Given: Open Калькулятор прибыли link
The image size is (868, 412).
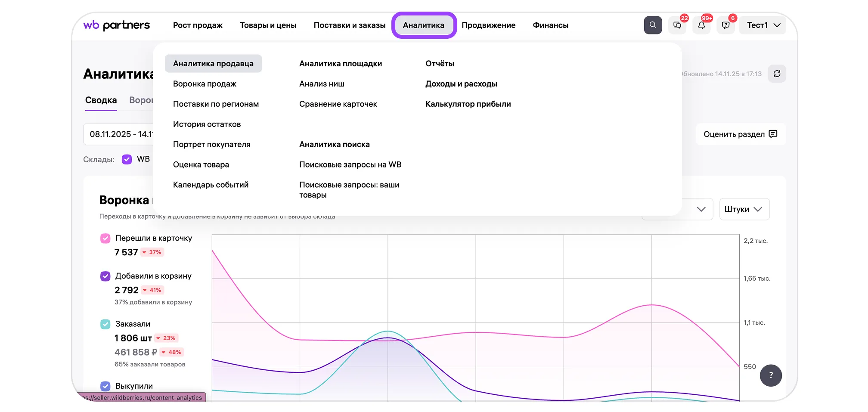Looking at the screenshot, I should click(x=468, y=104).
